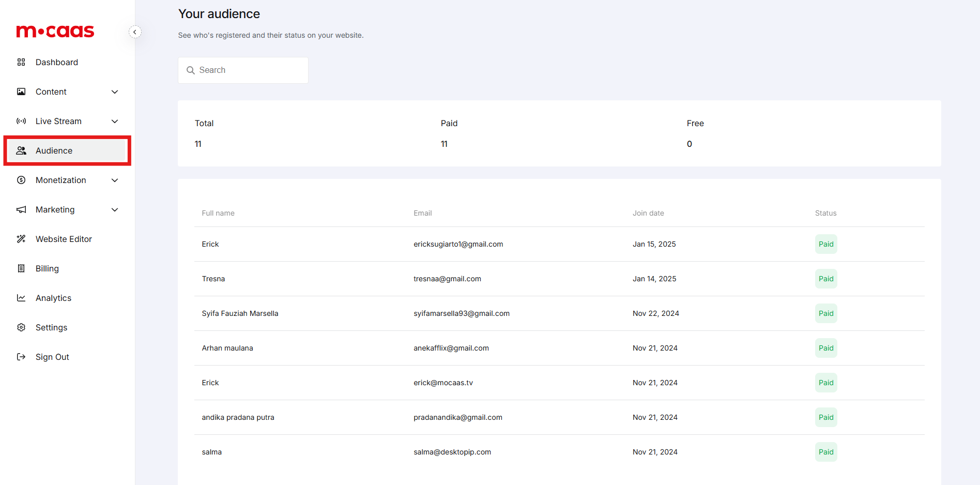Viewport: 980px width, 485px height.
Task: Expand the Content menu chevron
Action: coord(115,92)
